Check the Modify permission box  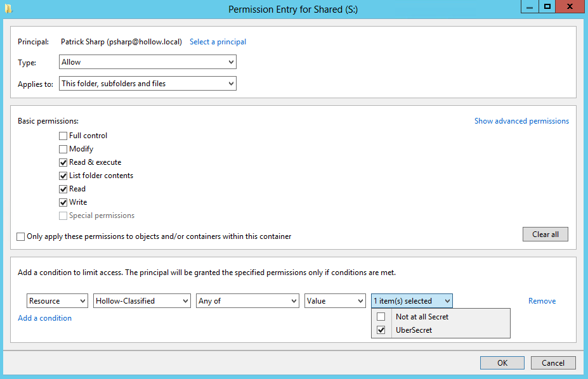pos(63,149)
